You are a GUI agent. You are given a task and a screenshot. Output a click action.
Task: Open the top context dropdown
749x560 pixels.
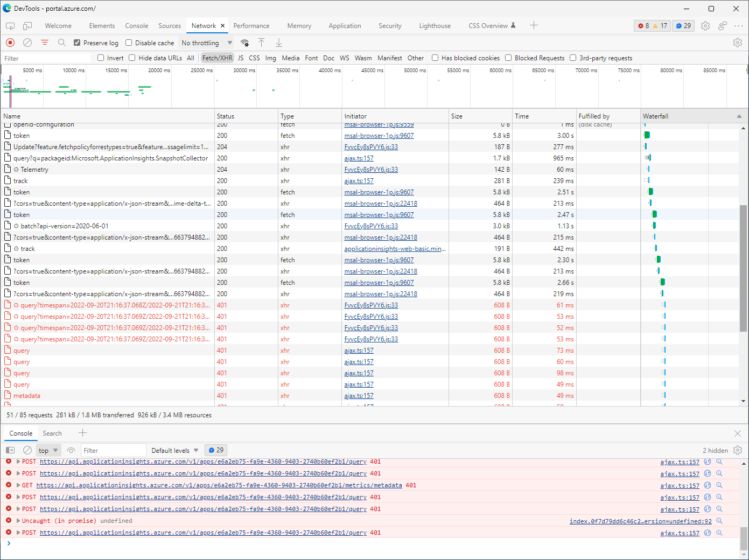48,450
